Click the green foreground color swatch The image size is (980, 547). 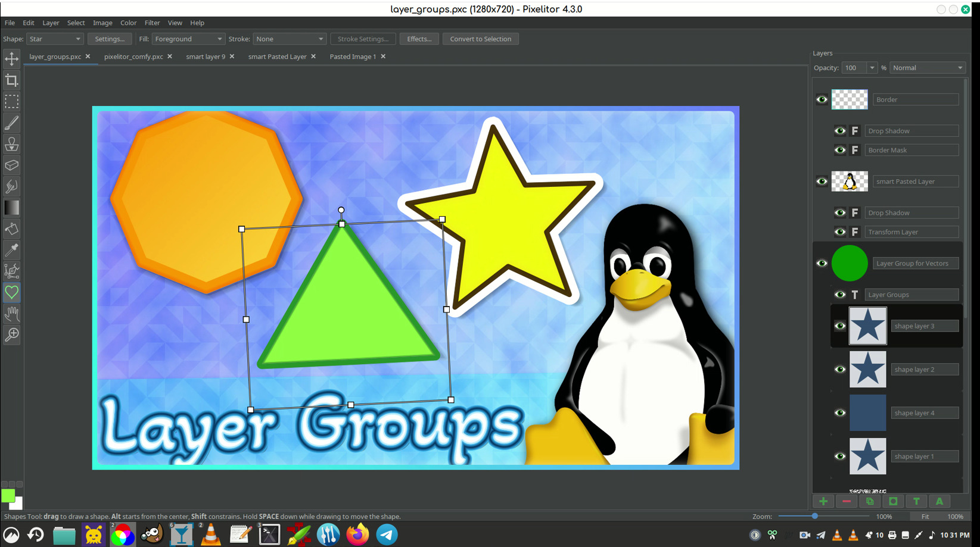point(8,496)
